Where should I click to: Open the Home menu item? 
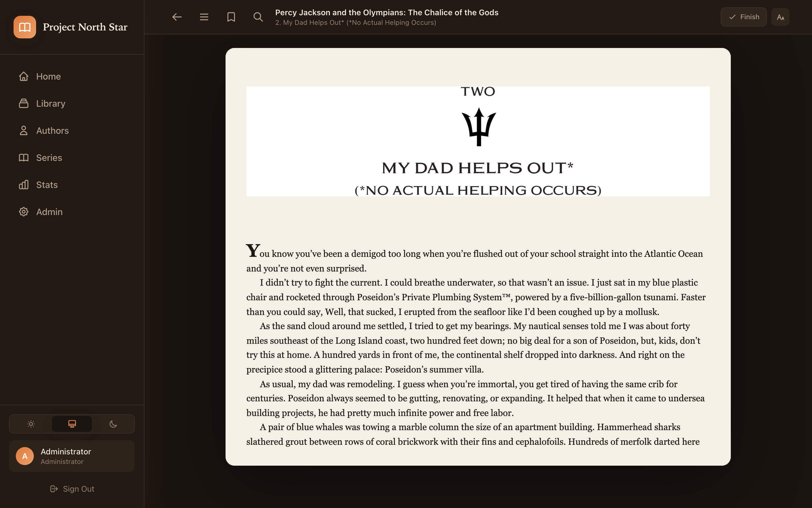point(72,76)
